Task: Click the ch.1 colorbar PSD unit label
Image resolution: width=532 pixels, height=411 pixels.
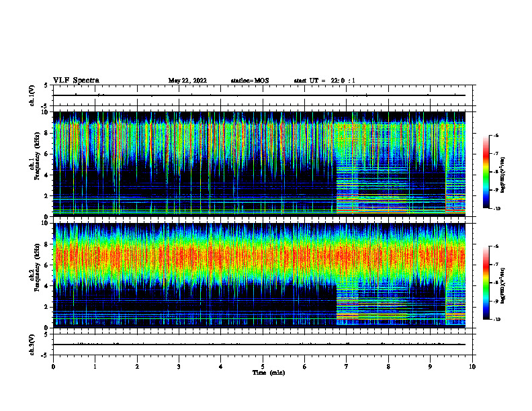Action: point(503,175)
